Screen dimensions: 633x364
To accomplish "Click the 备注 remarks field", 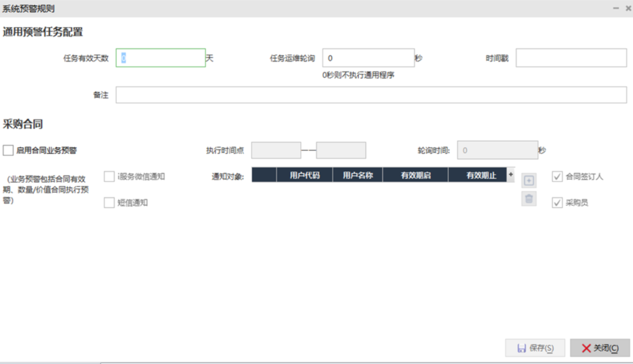I will [371, 95].
